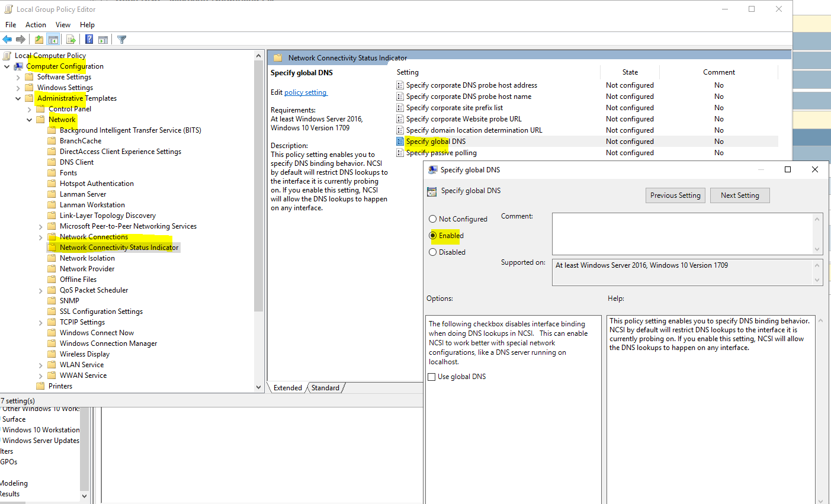Click policy icon for Specify corporate site prefix list
This screenshot has width=831, height=504.
[400, 108]
